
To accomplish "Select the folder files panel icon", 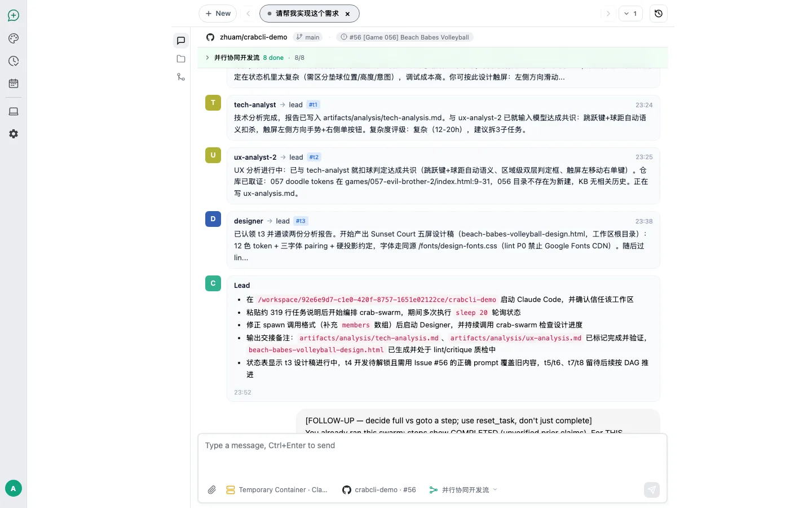I will point(181,59).
